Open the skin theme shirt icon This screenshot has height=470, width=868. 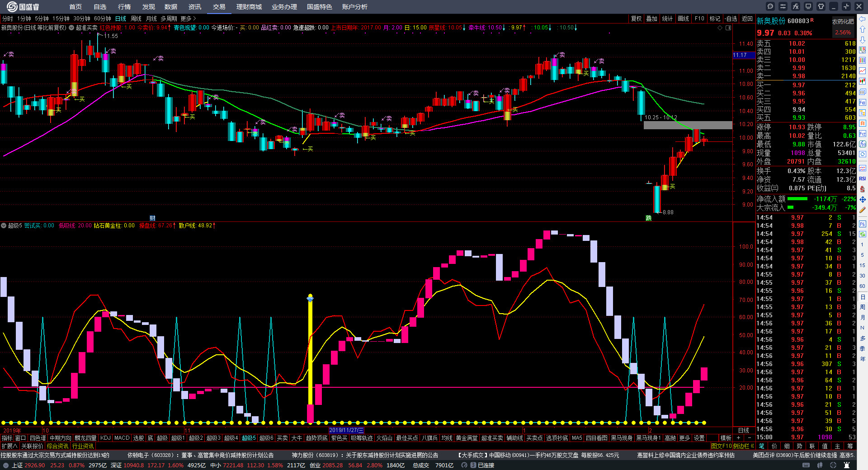point(821,6)
